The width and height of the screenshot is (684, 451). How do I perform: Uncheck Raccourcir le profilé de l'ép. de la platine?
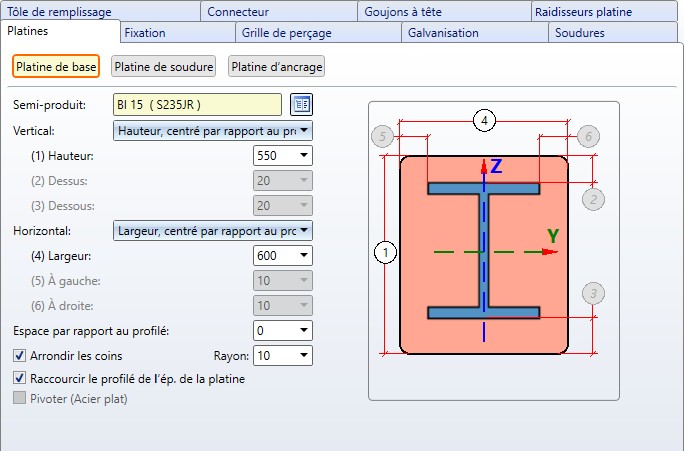pyautogui.click(x=20, y=379)
